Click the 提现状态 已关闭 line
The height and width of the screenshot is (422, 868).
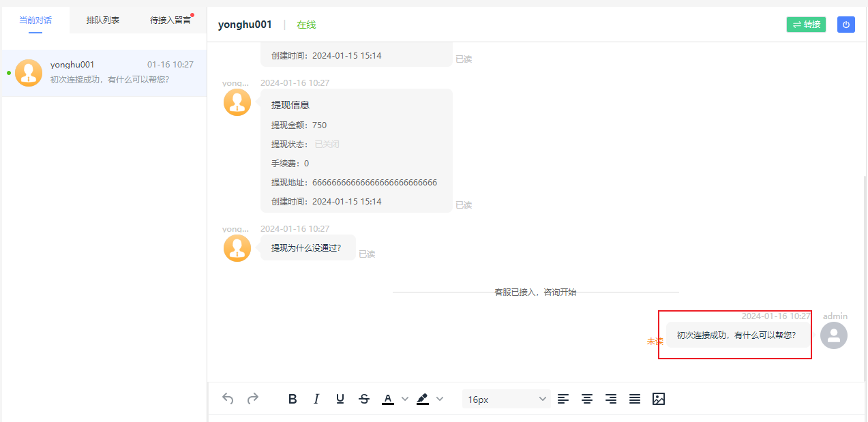point(305,144)
